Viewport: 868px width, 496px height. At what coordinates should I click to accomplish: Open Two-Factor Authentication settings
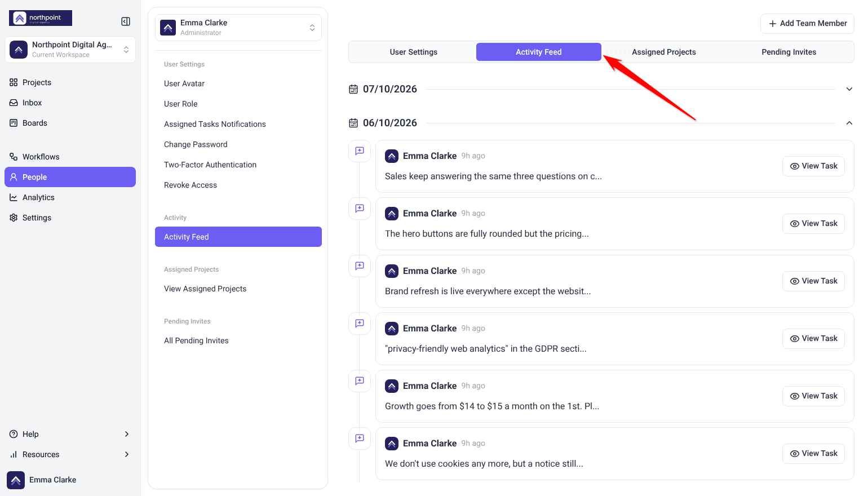point(238,165)
